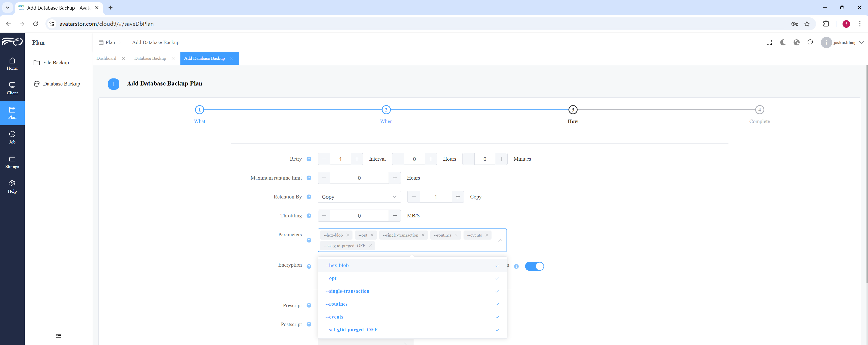Open the Retention By Copy dropdown

point(359,197)
